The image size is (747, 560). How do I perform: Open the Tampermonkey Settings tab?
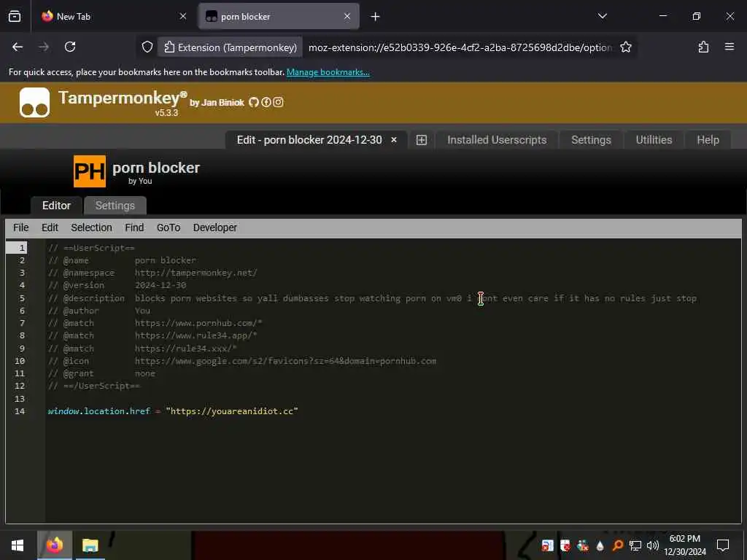[591, 140]
